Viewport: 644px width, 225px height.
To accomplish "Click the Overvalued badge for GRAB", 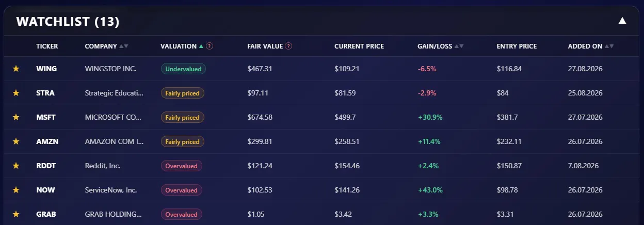I will 182,214.
